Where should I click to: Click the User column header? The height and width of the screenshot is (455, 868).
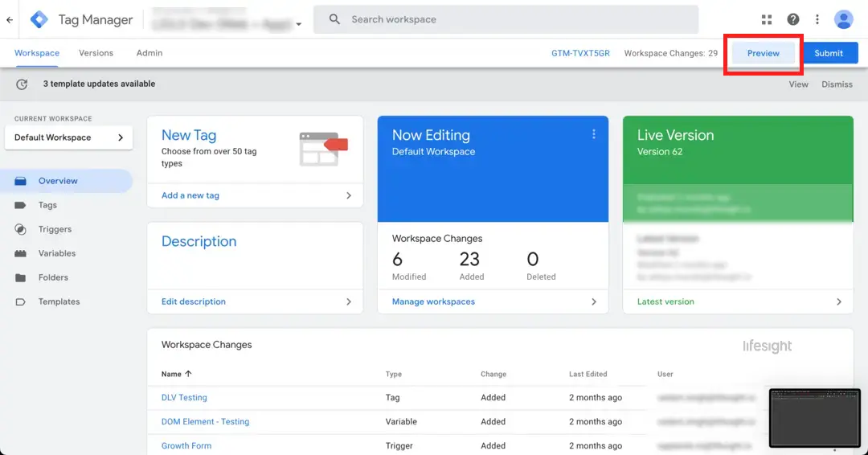pos(665,374)
